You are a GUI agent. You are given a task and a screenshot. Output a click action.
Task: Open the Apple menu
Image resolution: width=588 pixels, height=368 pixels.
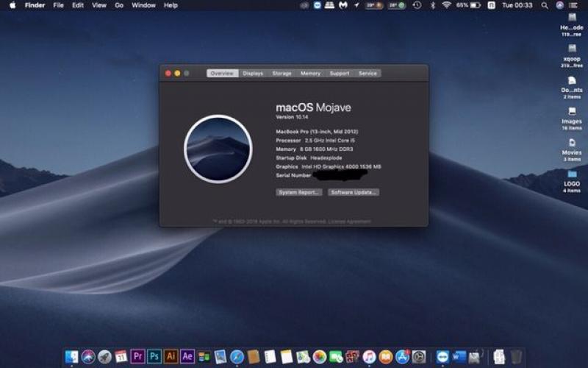(x=12, y=5)
